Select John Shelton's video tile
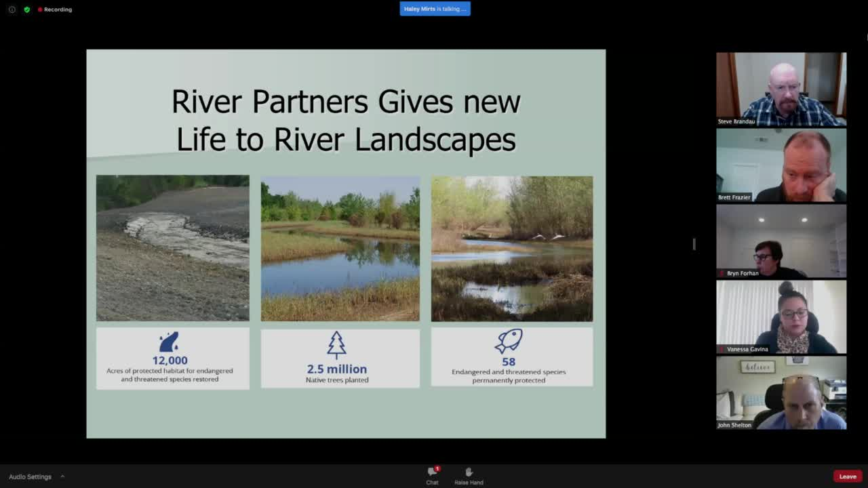Image resolution: width=868 pixels, height=488 pixels. coord(781,392)
